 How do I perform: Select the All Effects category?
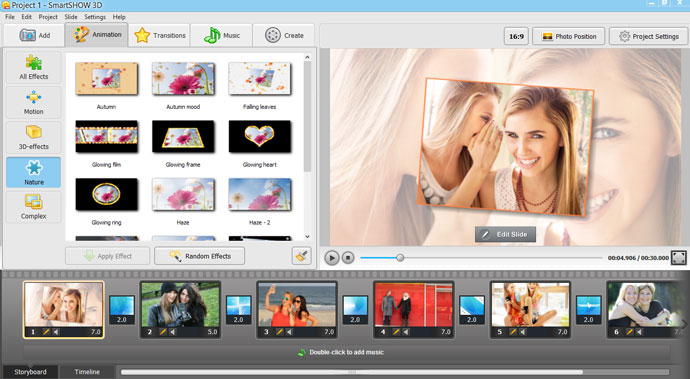pyautogui.click(x=33, y=67)
